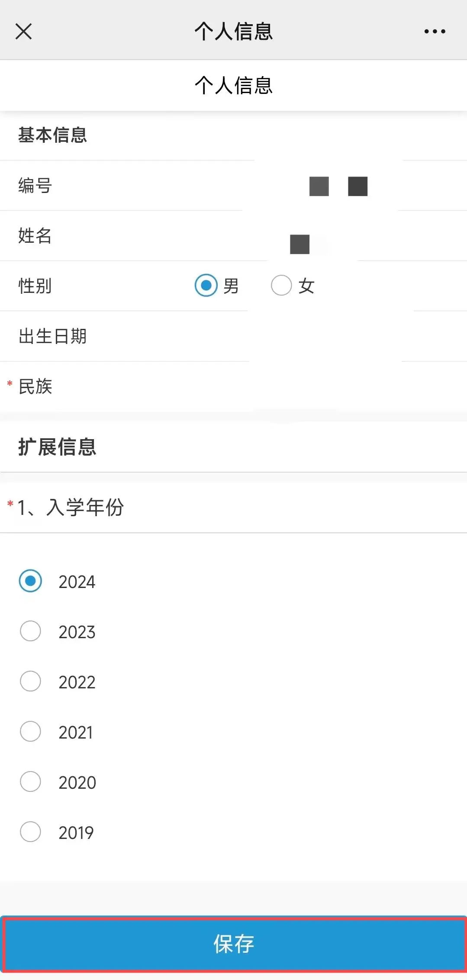Viewport: 467px width, 980px height.
Task: Choose 2024 as enrollment year
Action: point(30,581)
